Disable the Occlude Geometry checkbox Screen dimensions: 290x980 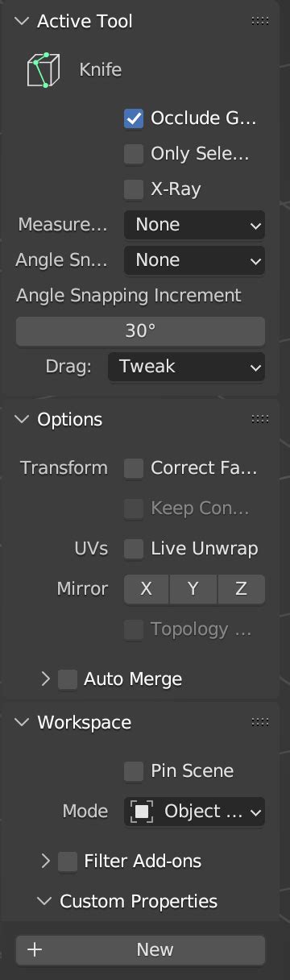point(134,118)
